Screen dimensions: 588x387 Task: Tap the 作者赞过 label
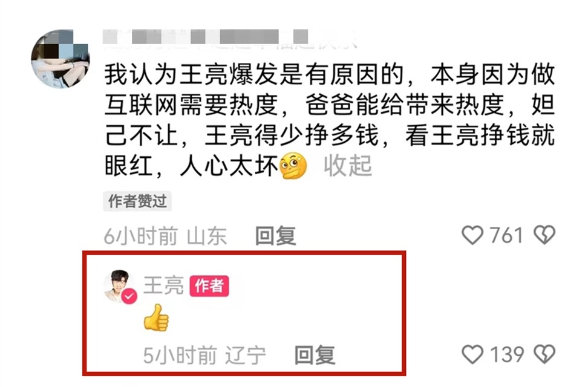click(137, 201)
